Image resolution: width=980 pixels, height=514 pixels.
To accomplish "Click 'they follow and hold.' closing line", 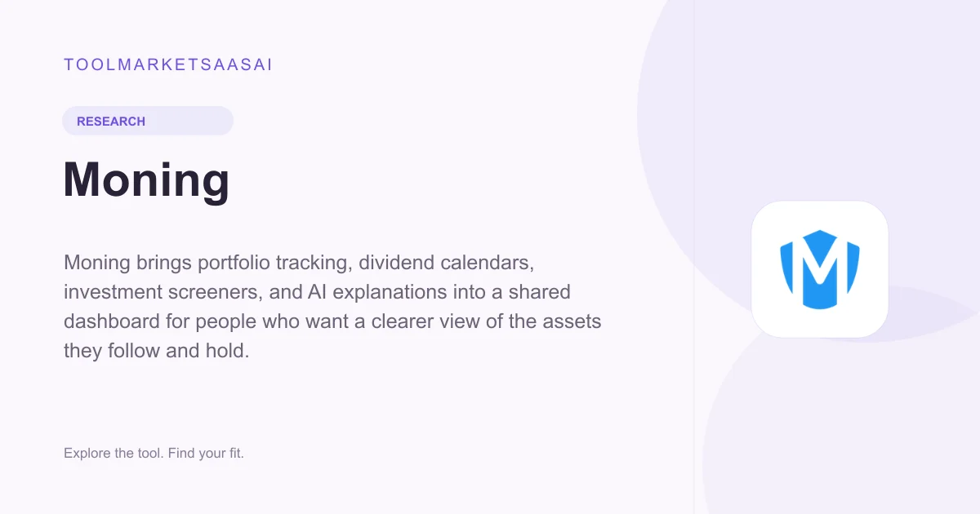I will (x=156, y=351).
